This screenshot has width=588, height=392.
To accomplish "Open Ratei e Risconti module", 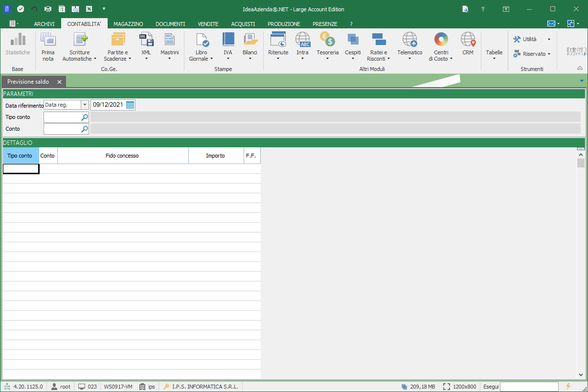I will click(379, 46).
